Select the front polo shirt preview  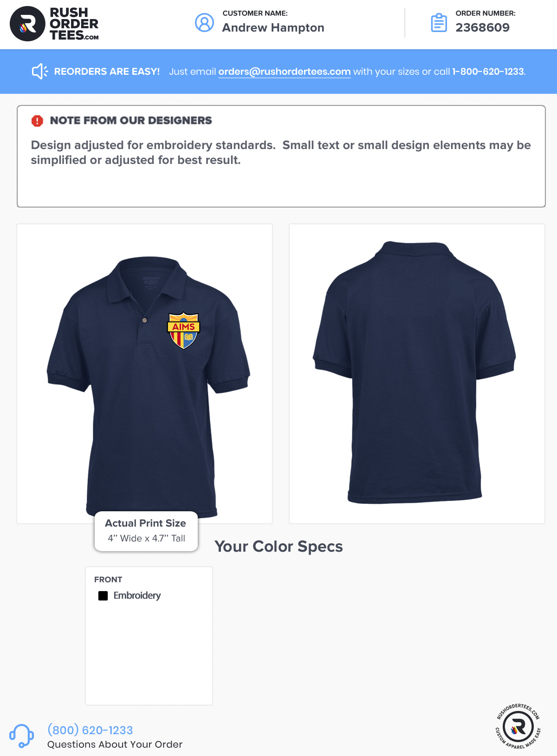coord(144,374)
